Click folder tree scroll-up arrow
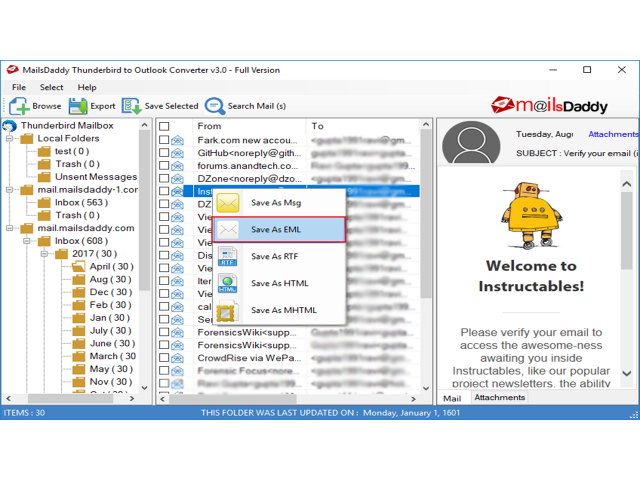The height and width of the screenshot is (480, 640). (x=144, y=125)
